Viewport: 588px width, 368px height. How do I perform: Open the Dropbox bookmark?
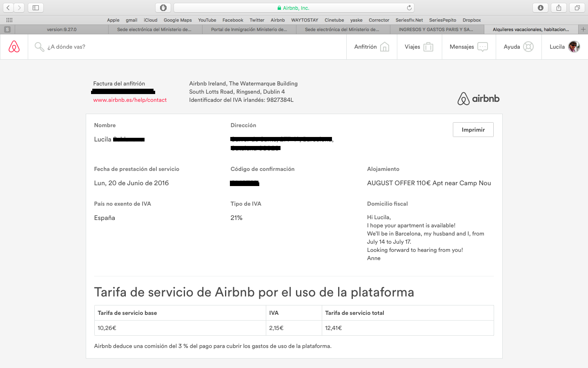[x=472, y=20]
